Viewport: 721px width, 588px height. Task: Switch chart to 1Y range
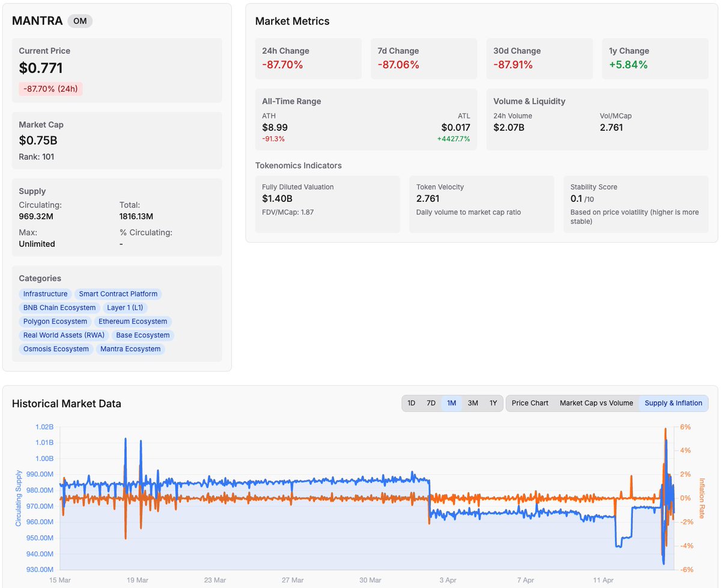[x=493, y=403]
